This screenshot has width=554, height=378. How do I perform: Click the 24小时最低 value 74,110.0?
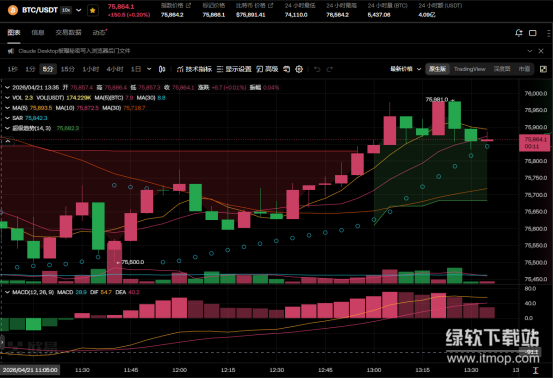[296, 15]
